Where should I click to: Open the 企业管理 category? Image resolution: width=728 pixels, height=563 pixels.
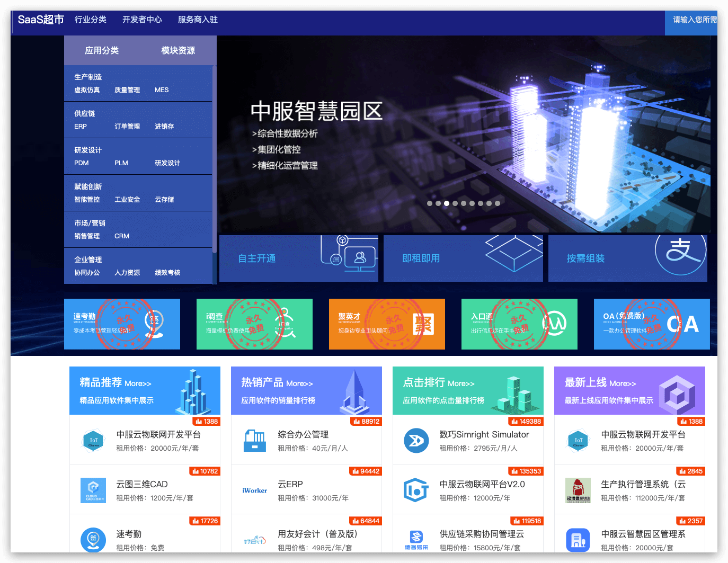pyautogui.click(x=88, y=260)
